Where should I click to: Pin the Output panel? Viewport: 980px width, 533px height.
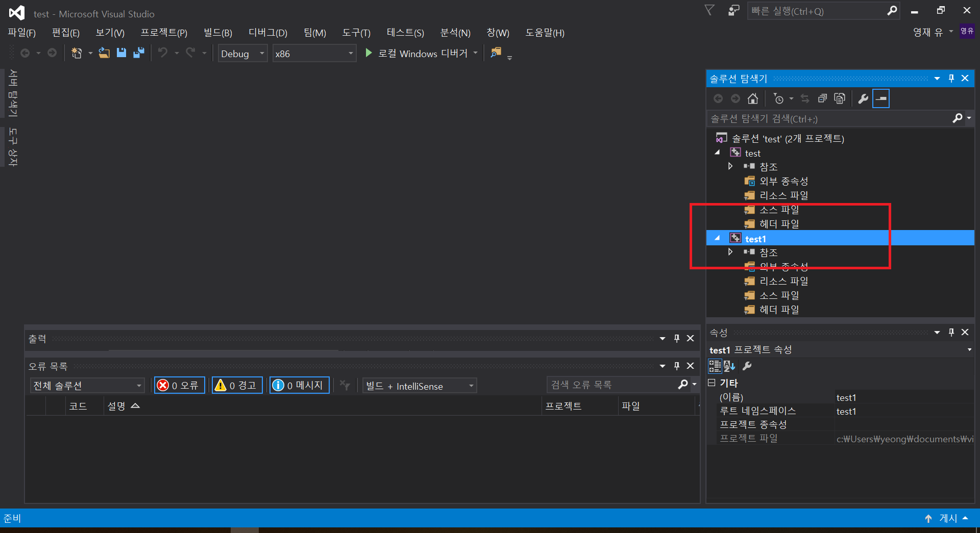(x=677, y=338)
